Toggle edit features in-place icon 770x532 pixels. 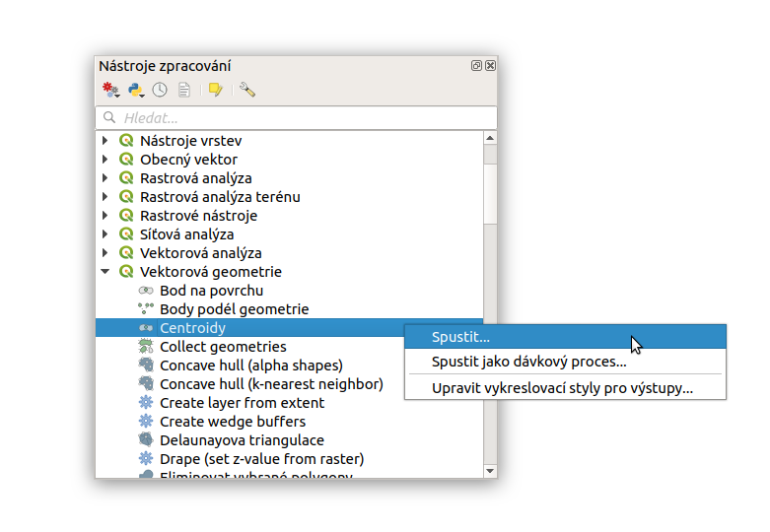click(216, 90)
